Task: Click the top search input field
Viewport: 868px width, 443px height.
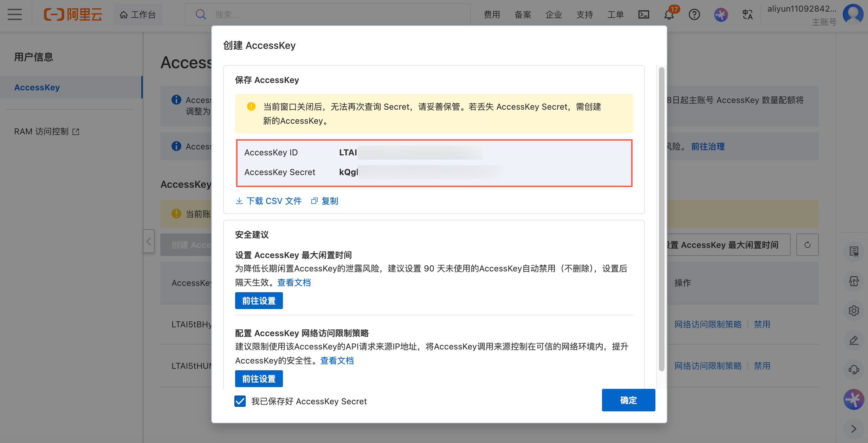Action: pyautogui.click(x=327, y=14)
